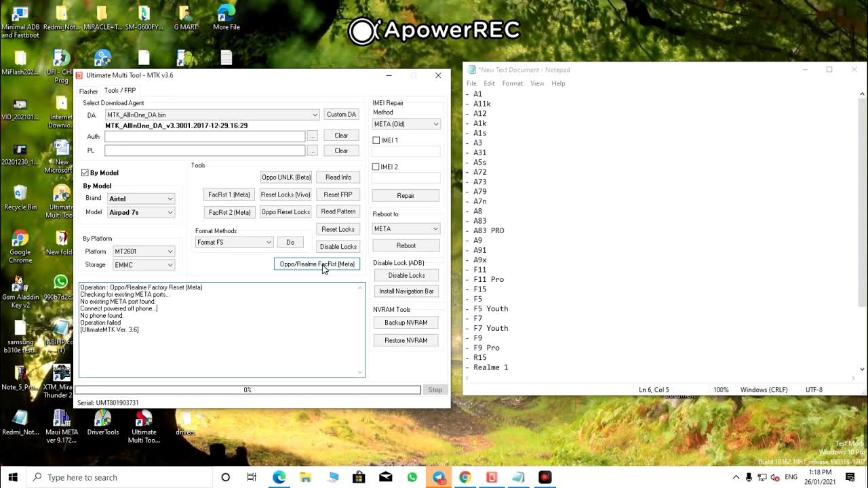Open ApowerREC recorder from the taskbar
Screen dimensions: 868x488
(x=545, y=477)
